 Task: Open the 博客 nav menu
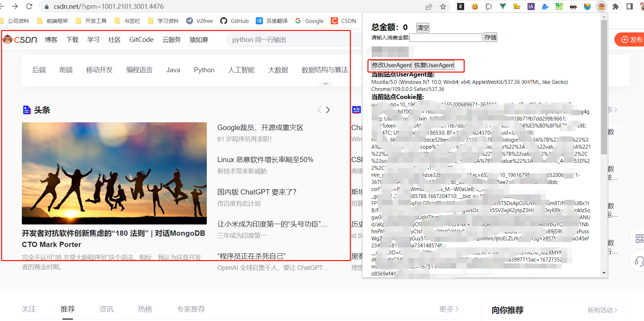click(51, 39)
